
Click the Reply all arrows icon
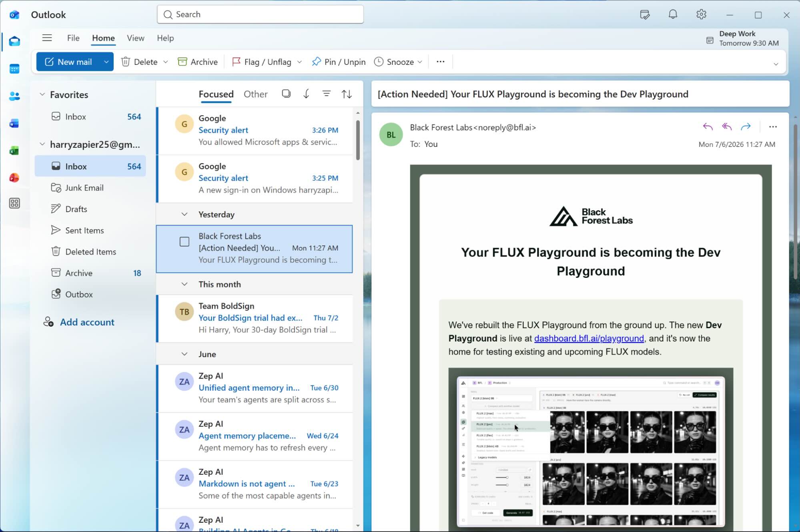click(727, 127)
